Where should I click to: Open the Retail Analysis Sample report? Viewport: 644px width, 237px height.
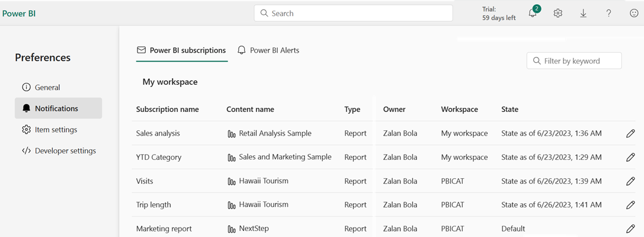275,133
